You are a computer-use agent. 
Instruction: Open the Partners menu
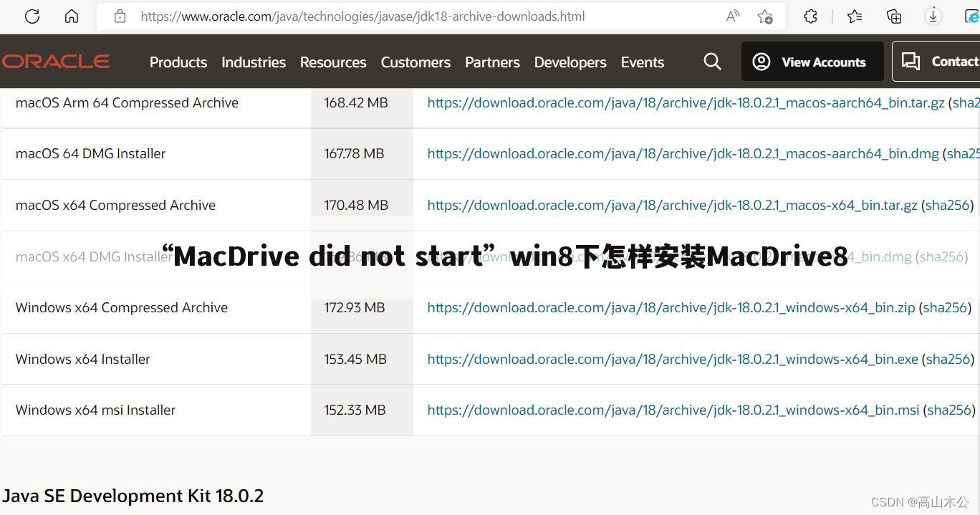click(492, 62)
